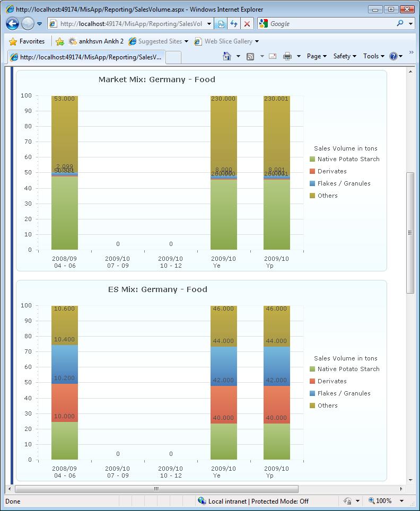
Task: Click the Compatibility View icon
Action: (221, 24)
